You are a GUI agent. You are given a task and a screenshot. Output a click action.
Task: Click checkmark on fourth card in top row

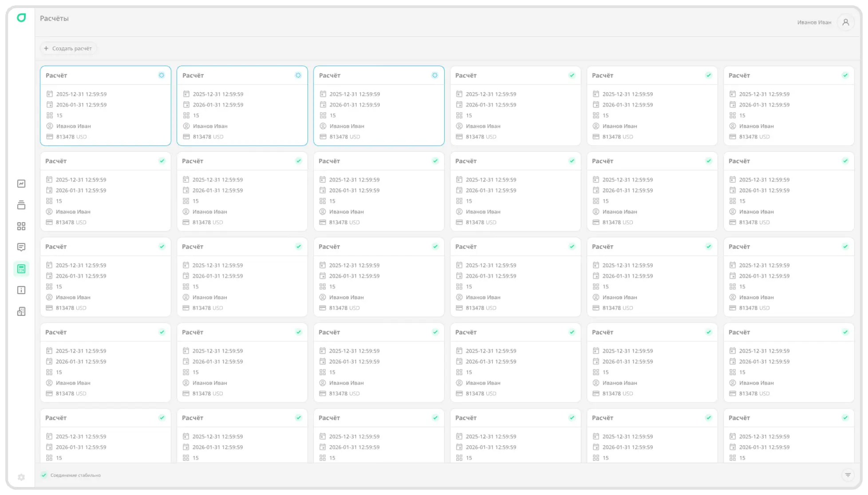pos(572,75)
